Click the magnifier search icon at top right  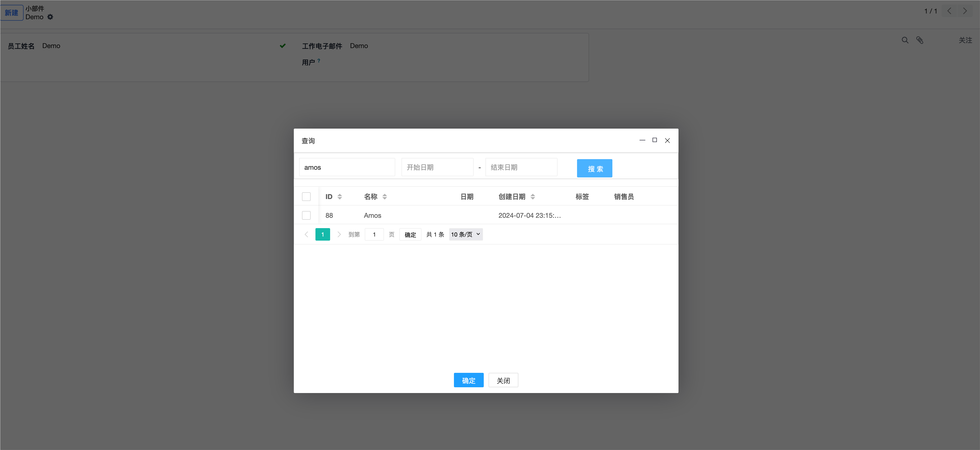coord(905,40)
